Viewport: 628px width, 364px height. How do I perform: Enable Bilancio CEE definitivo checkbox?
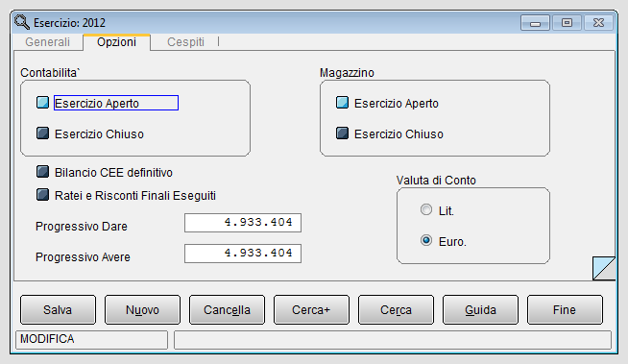(42, 172)
